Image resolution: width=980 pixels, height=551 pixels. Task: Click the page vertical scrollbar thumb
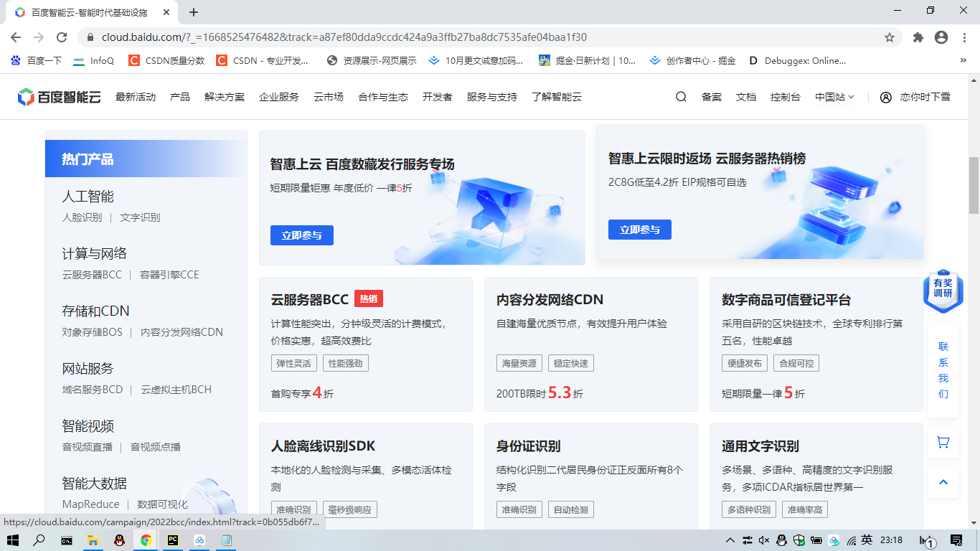pos(974,184)
